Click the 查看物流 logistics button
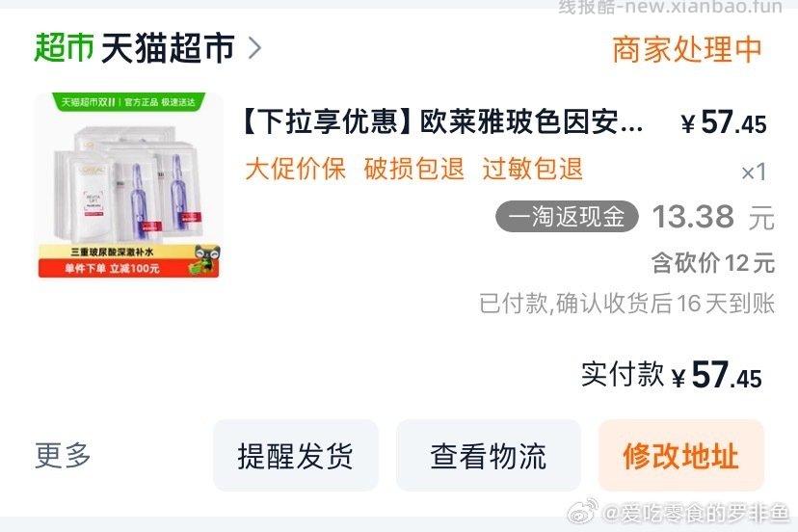Image resolution: width=798 pixels, height=532 pixels. pos(489,456)
